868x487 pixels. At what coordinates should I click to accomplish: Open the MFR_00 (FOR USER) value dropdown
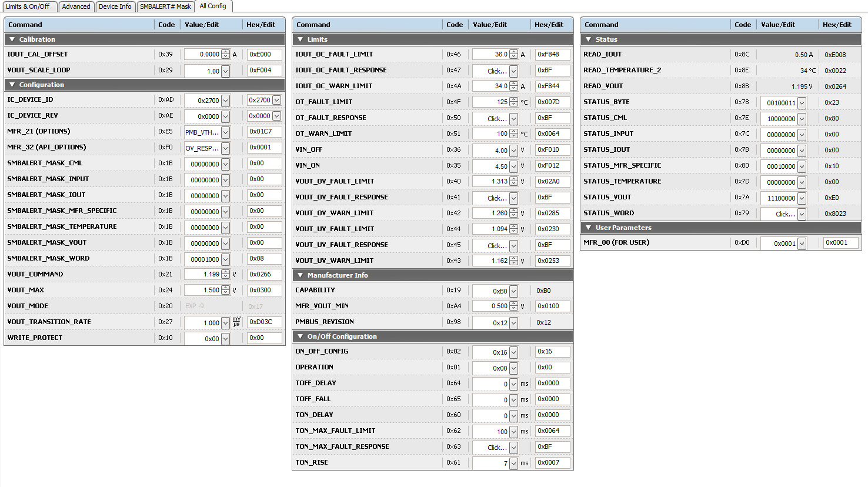tap(802, 243)
